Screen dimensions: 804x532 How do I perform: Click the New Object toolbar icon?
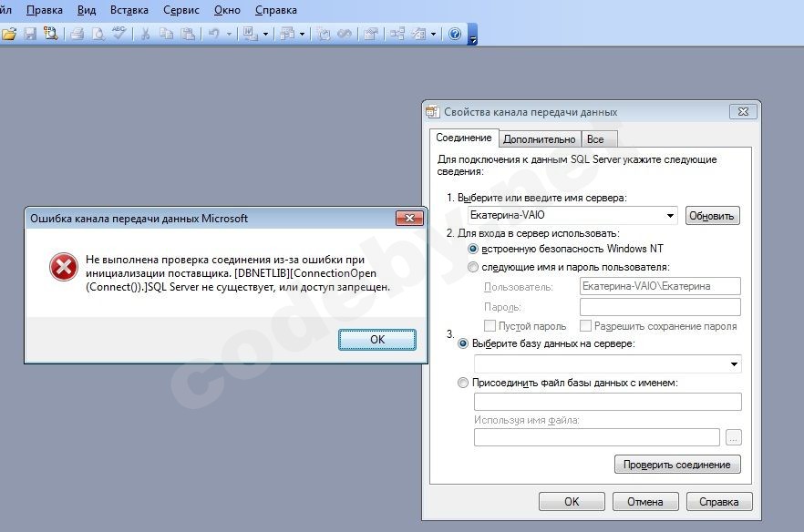point(419,34)
